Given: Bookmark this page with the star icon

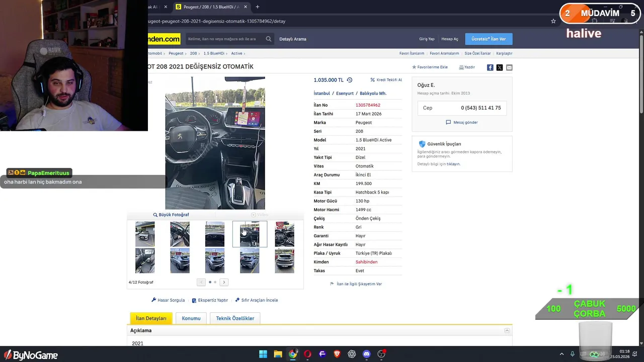Looking at the screenshot, I should [553, 21].
